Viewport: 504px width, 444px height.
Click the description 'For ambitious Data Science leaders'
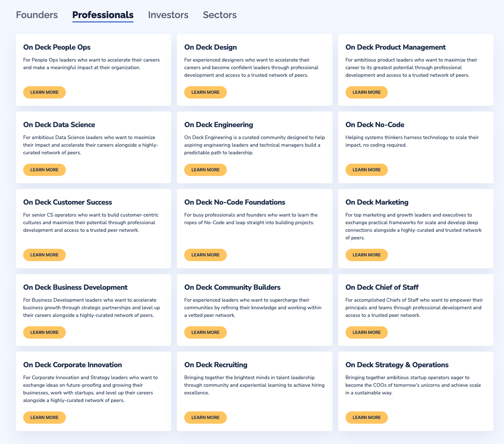coord(90,145)
